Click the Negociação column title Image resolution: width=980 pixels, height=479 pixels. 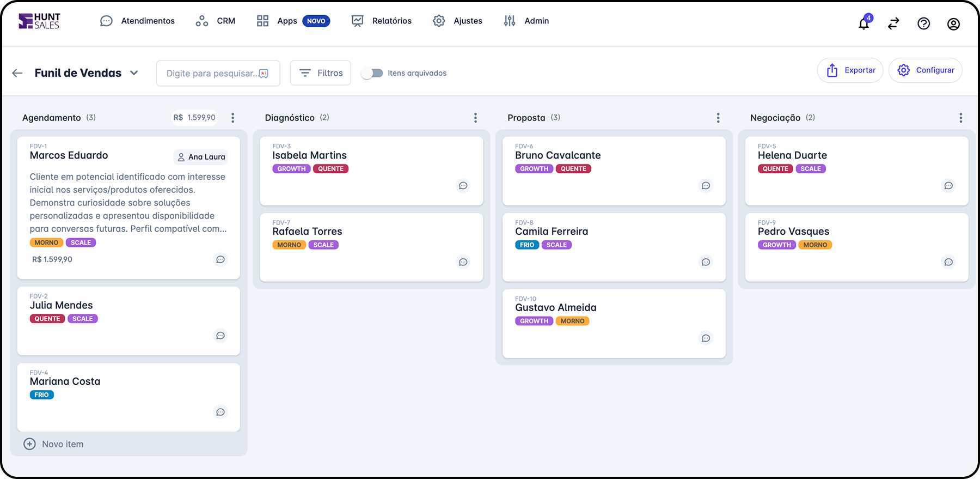pyautogui.click(x=775, y=118)
